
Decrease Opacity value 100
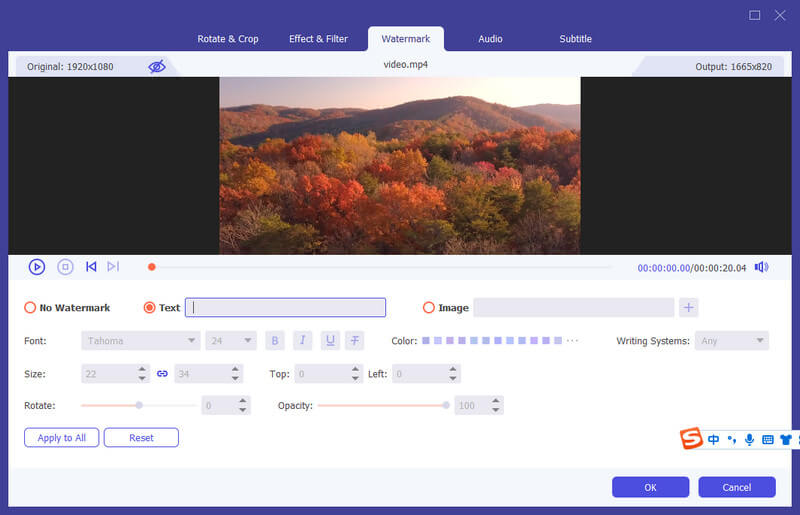[x=496, y=410]
